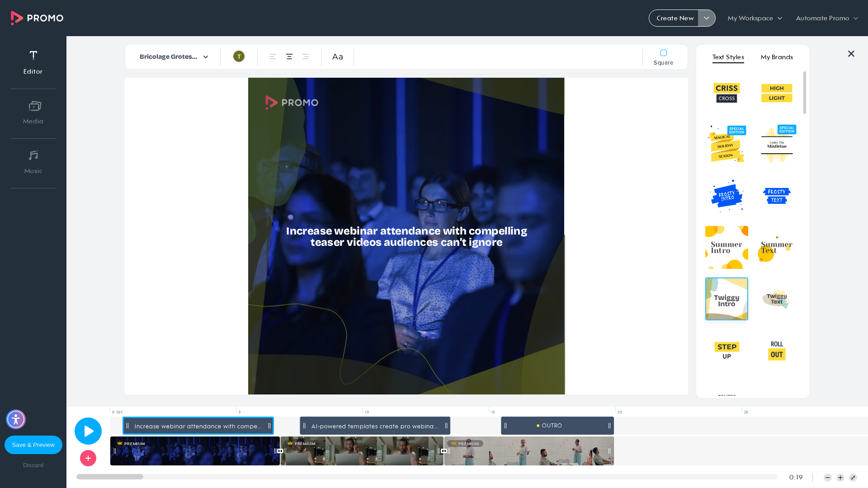Apply the High Light text style

point(777,93)
